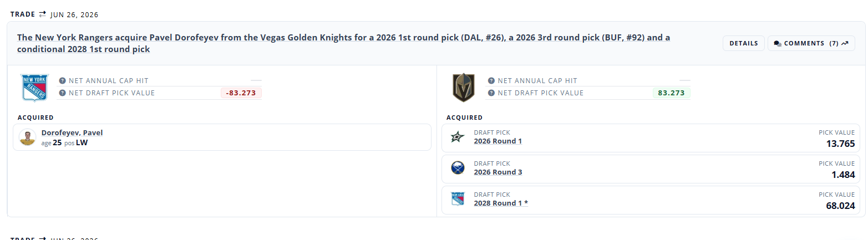Click the Buffalo Sabres draft pick logo
The image size is (868, 240).
point(457,168)
